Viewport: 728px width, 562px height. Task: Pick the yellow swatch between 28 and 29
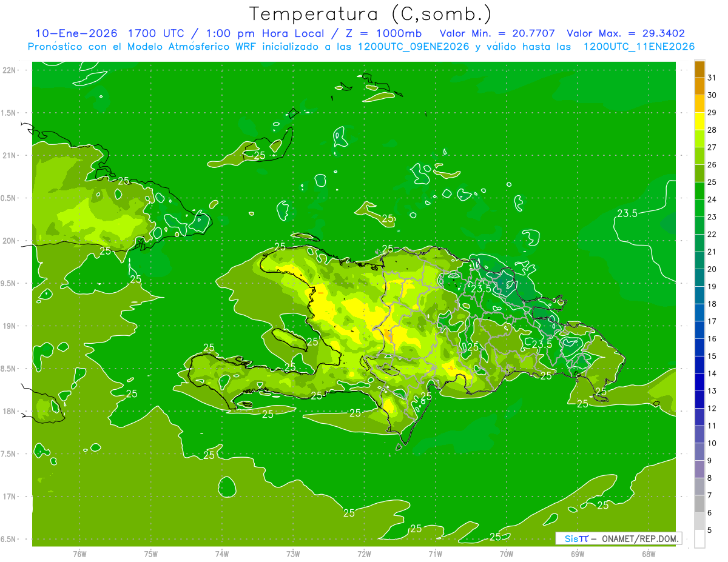(x=699, y=121)
